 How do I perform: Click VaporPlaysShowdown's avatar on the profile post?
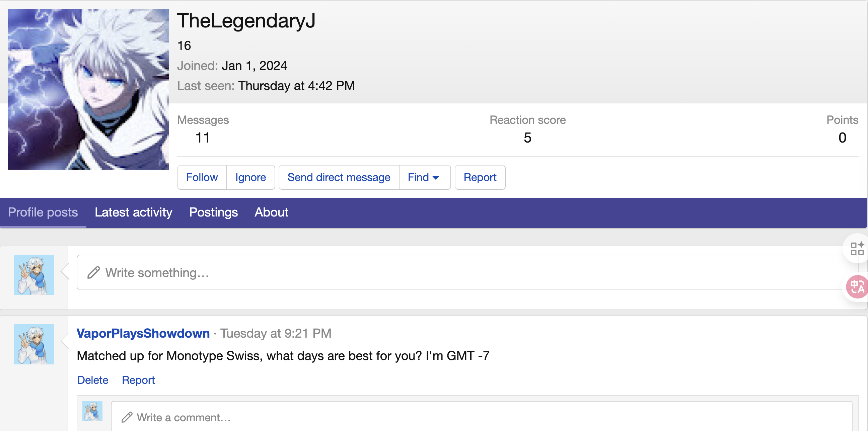click(34, 344)
